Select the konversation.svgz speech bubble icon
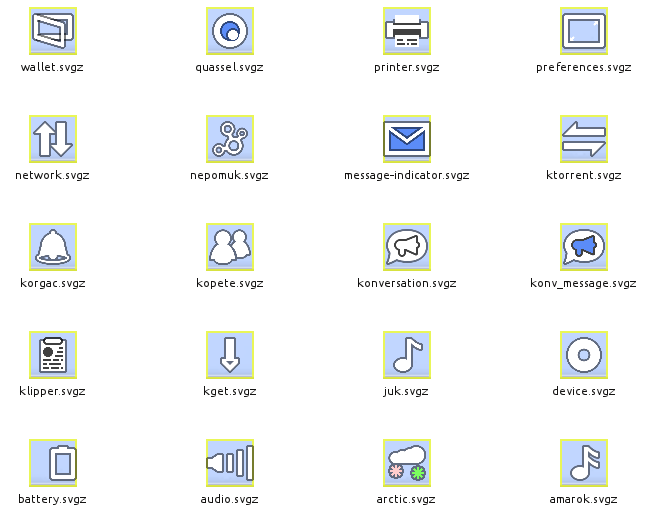 (x=407, y=247)
